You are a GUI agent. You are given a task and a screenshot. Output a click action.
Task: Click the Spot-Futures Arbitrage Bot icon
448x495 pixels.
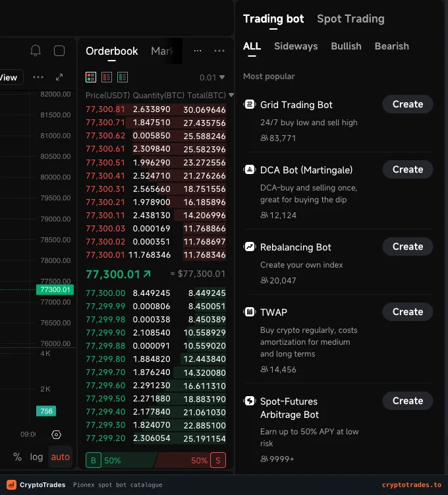[x=250, y=401]
